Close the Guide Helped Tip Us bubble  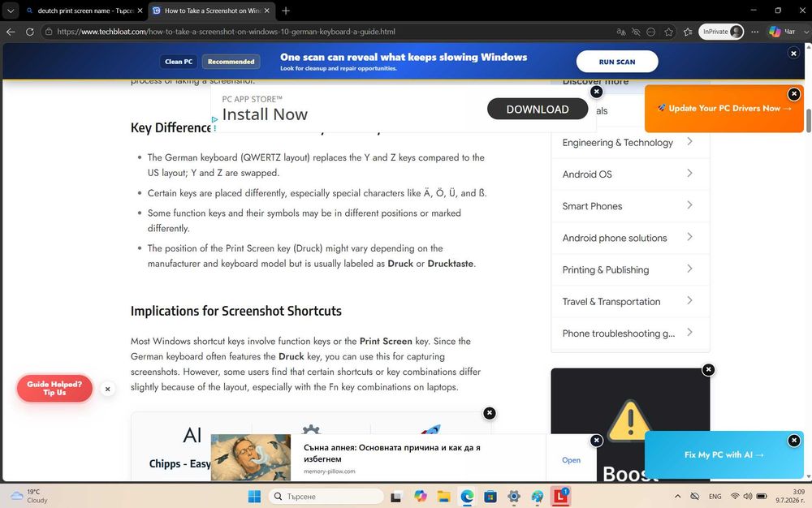[107, 389]
